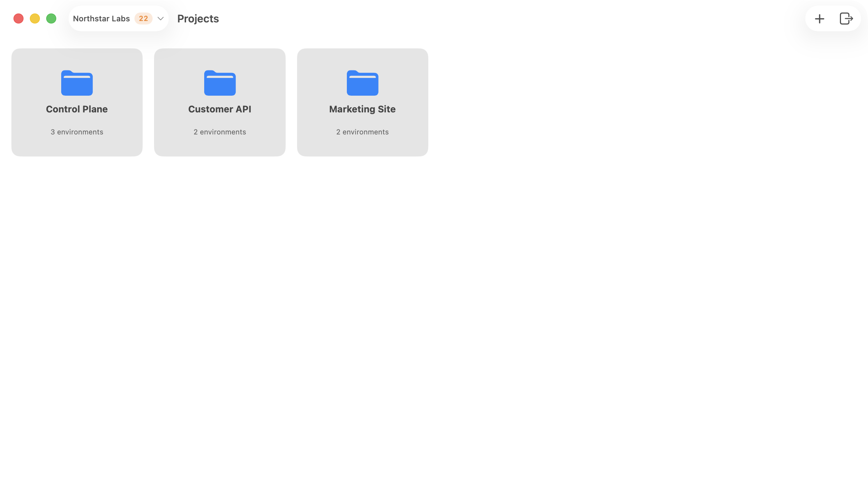Click the Control Plane folder icon
The image size is (868, 478).
[77, 83]
